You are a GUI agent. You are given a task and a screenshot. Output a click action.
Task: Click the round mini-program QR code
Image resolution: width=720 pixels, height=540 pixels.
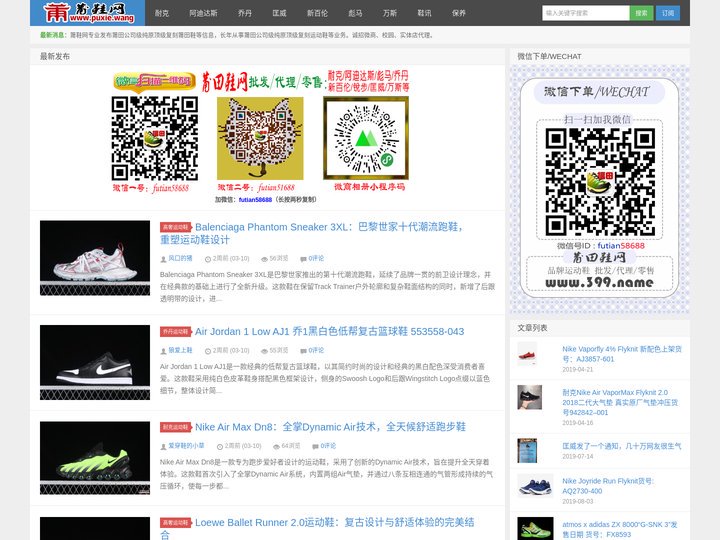point(366,138)
